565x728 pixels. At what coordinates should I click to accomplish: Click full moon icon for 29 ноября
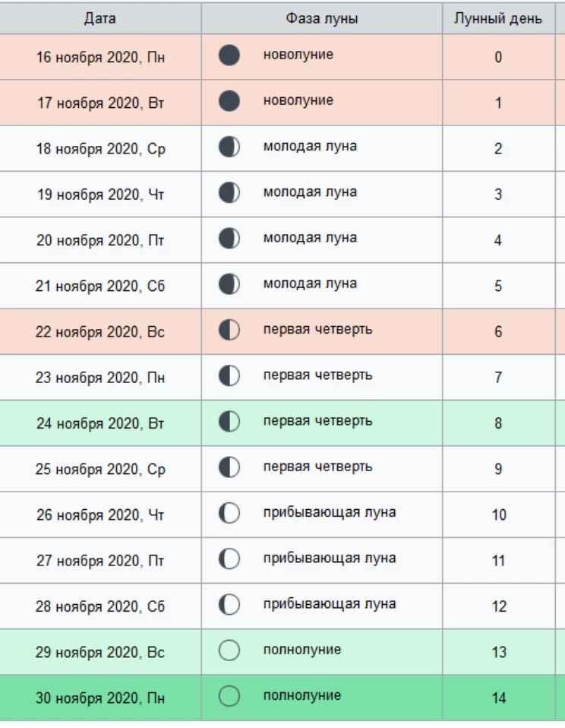point(229,650)
